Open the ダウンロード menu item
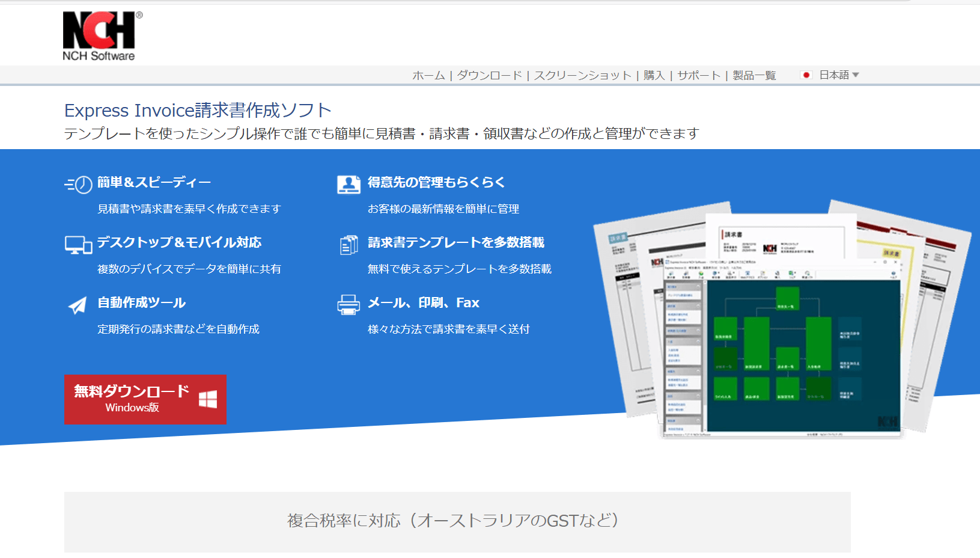Viewport: 980px width, 558px height. click(x=489, y=75)
